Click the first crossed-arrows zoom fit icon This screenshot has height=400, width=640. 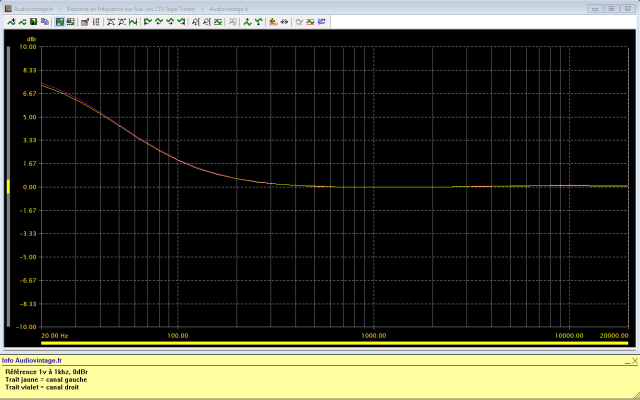(111, 22)
